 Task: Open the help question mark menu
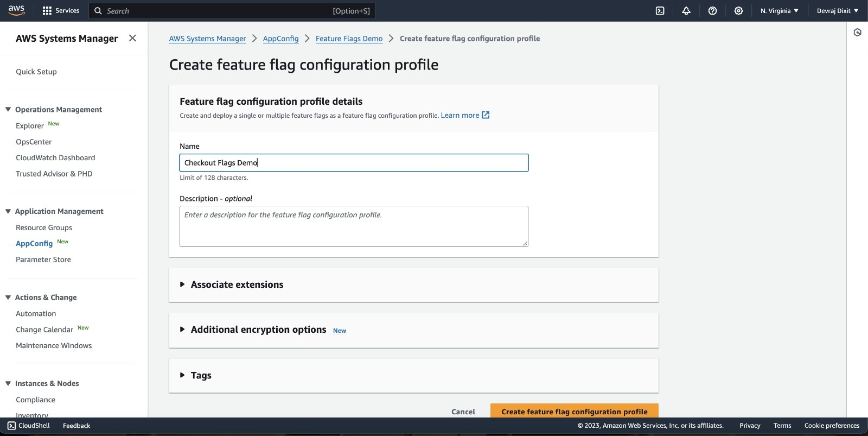click(x=712, y=10)
